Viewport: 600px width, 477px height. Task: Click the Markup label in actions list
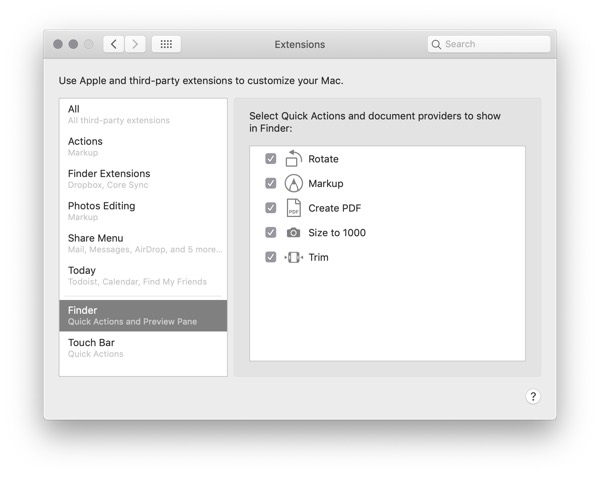tap(326, 184)
